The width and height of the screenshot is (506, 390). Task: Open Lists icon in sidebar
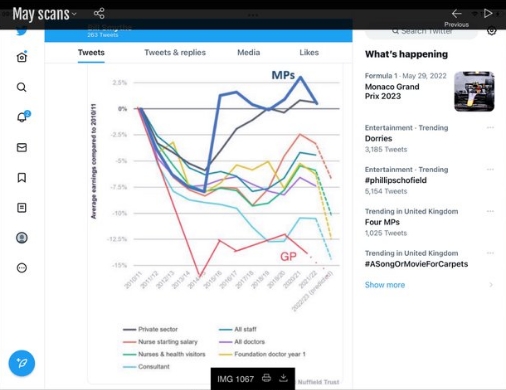(x=22, y=208)
